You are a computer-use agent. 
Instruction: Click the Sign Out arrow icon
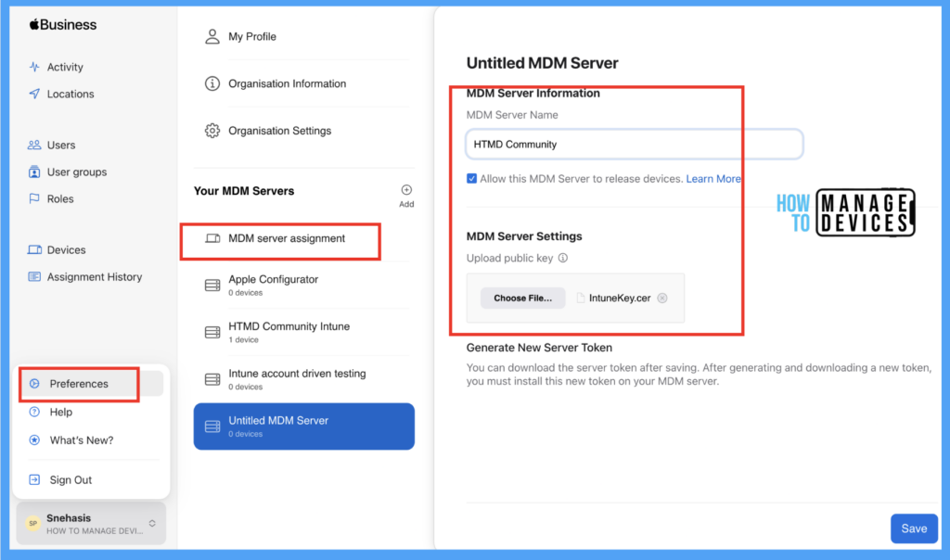[34, 479]
